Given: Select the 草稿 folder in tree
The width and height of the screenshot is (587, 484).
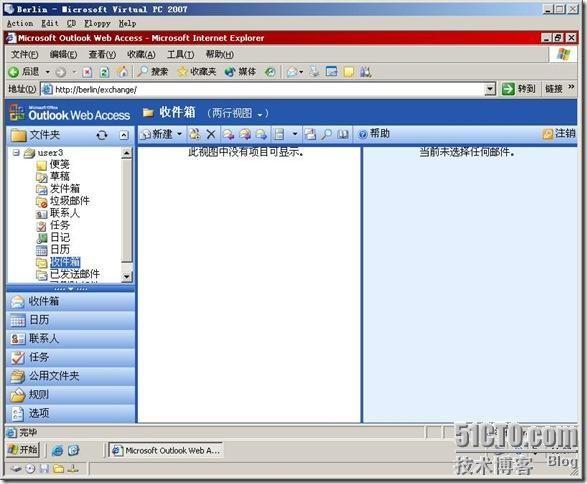Looking at the screenshot, I should coord(60,176).
